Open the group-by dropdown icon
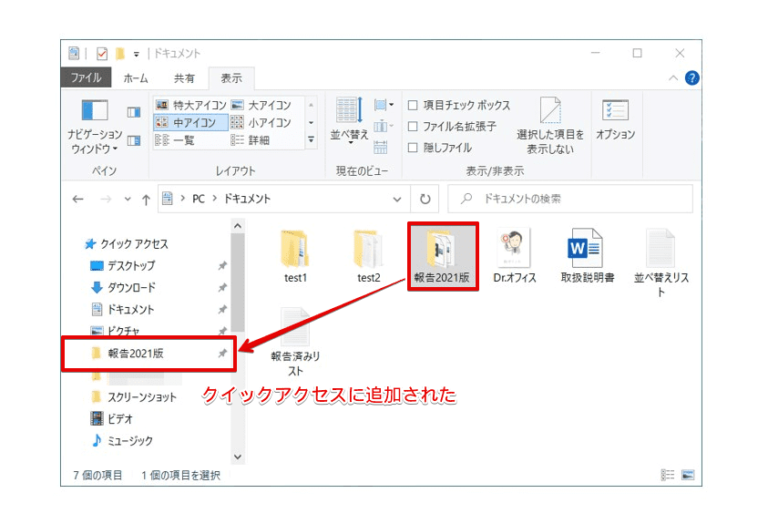 click(384, 105)
